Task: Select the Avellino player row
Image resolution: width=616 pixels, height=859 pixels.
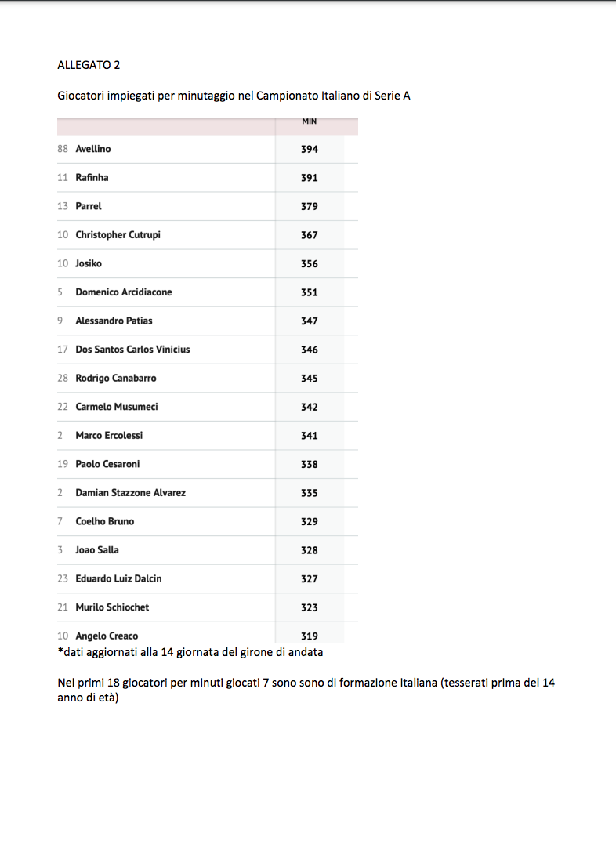Action: [x=93, y=149]
